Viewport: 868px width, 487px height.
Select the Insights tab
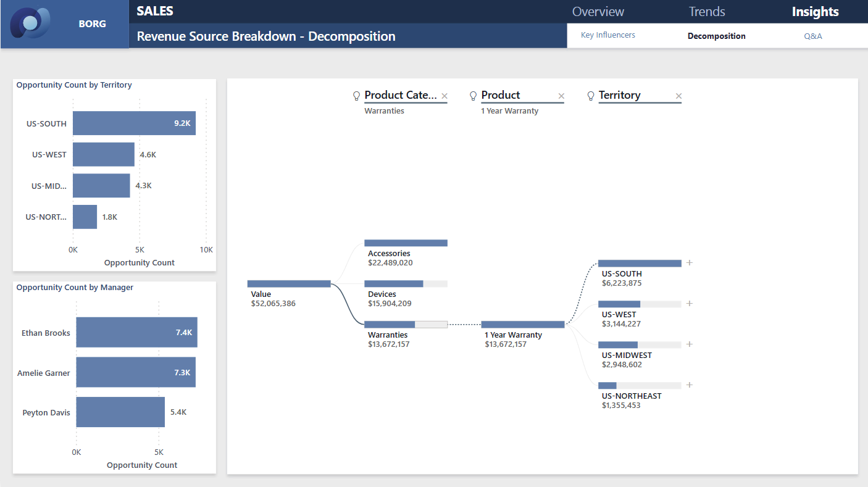(x=815, y=12)
